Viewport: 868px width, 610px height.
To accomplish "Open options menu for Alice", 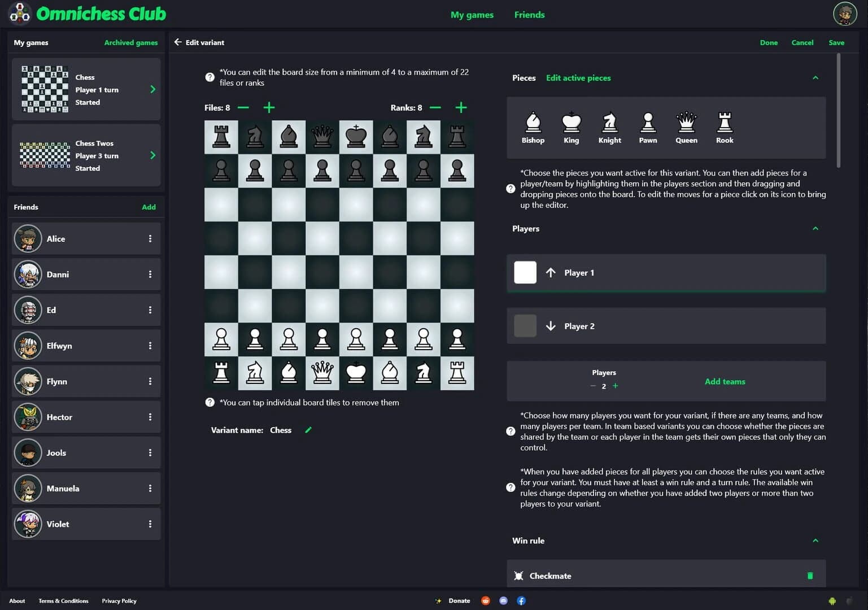I will [150, 238].
